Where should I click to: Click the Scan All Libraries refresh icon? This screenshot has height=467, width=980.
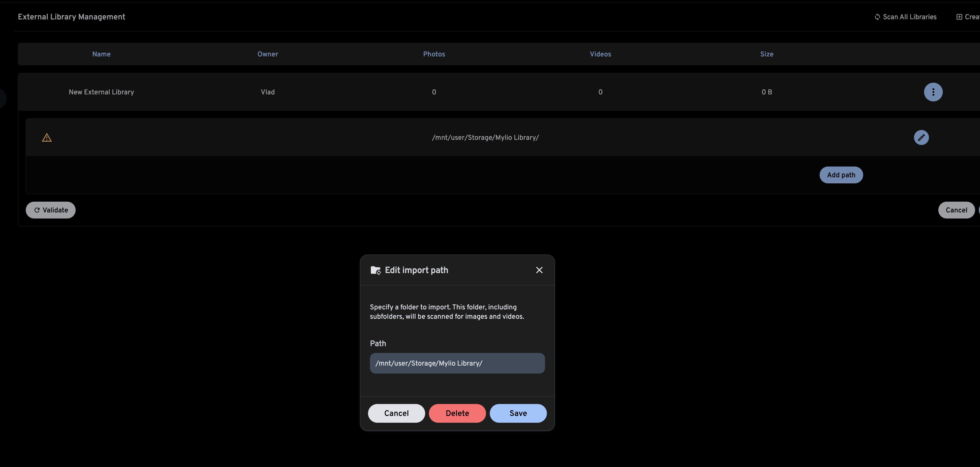(x=877, y=17)
